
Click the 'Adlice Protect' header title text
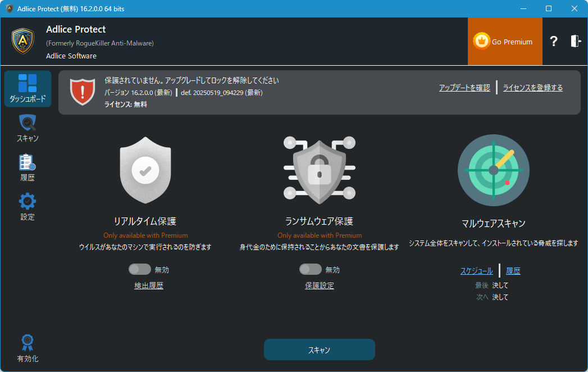76,29
